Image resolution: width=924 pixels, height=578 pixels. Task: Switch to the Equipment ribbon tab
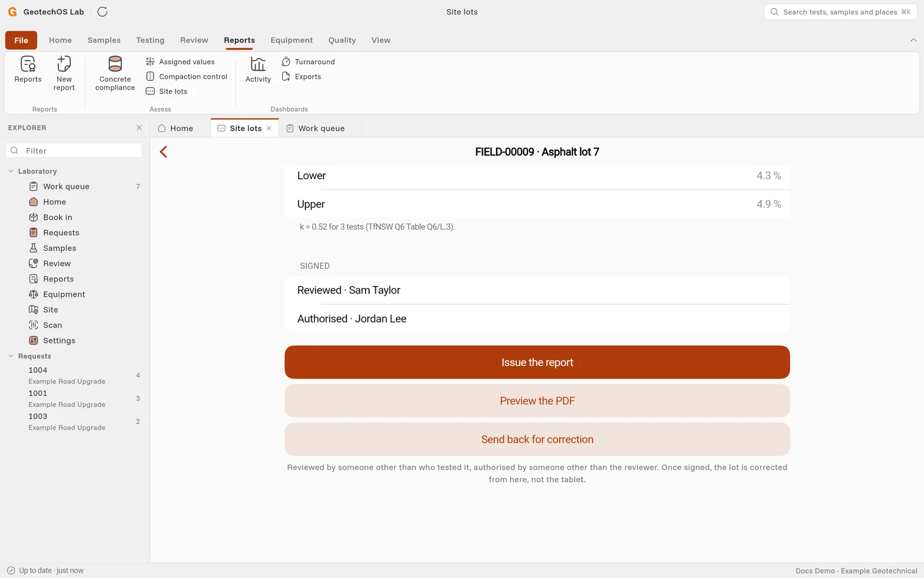292,40
